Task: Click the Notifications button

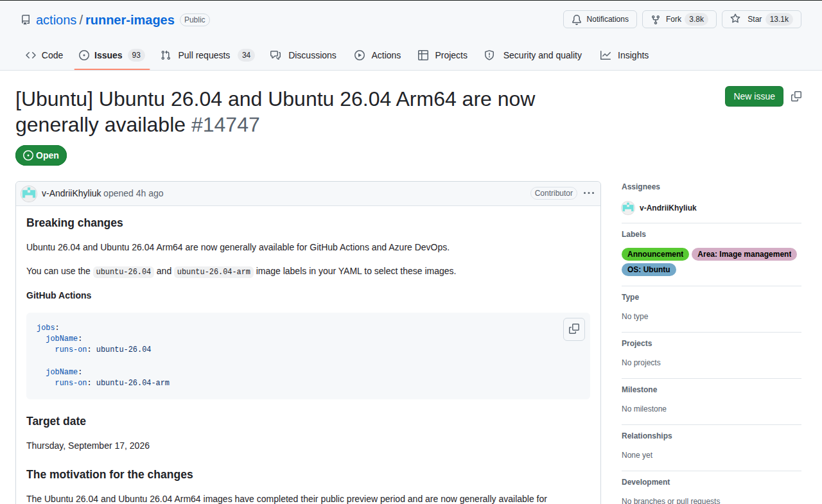Action: (x=600, y=19)
